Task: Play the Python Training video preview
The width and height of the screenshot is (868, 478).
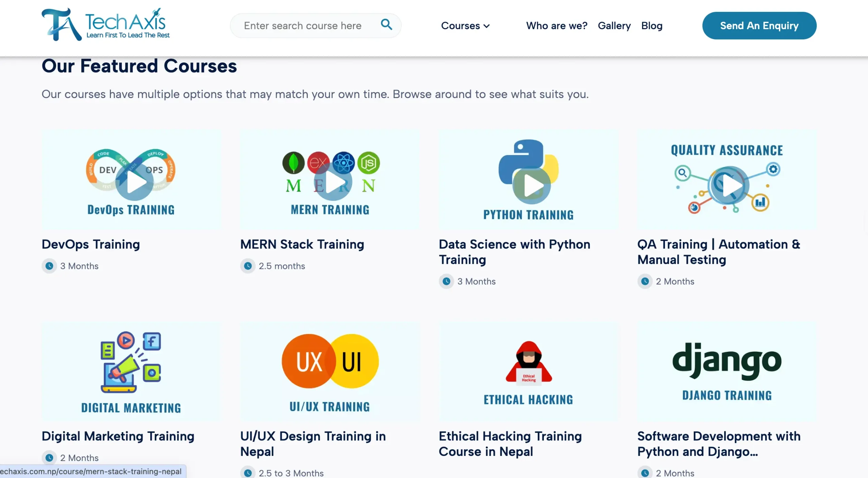Action: tap(532, 185)
